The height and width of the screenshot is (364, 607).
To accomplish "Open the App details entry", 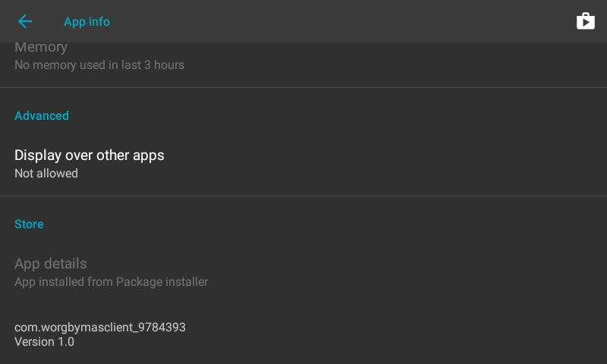I will coord(303,272).
